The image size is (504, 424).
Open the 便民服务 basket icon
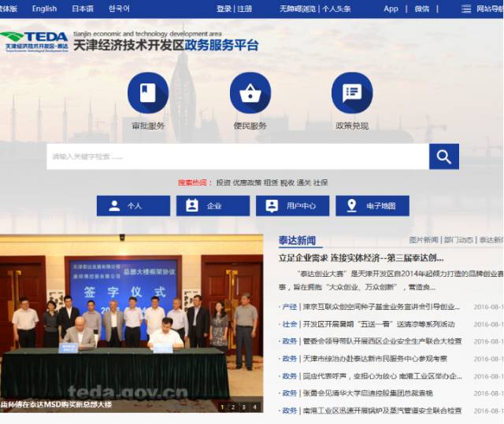[x=250, y=93]
